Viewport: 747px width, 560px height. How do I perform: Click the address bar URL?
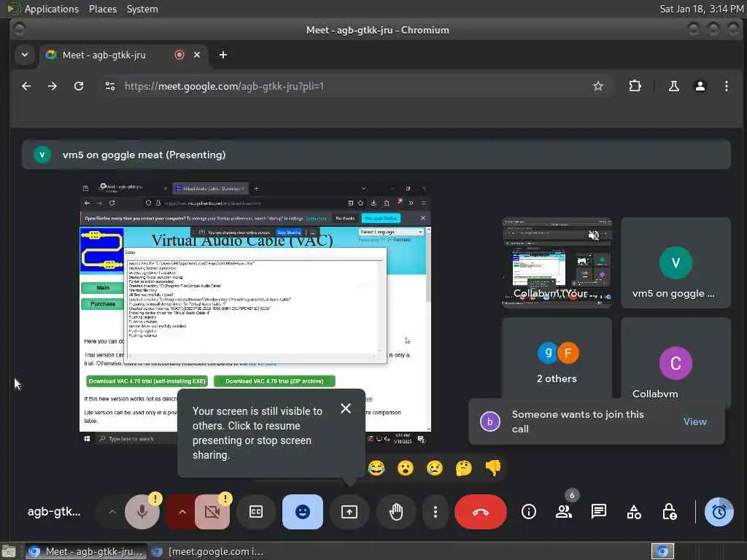click(225, 86)
